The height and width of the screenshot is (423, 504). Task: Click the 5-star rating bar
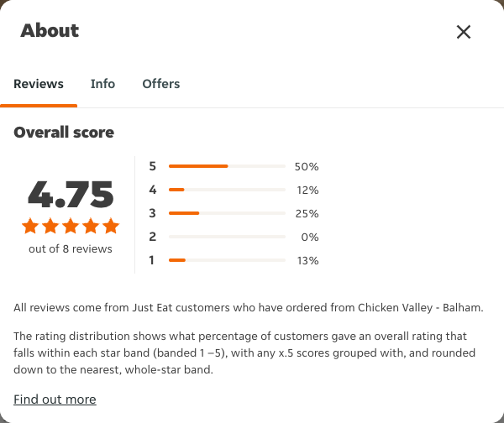[227, 166]
